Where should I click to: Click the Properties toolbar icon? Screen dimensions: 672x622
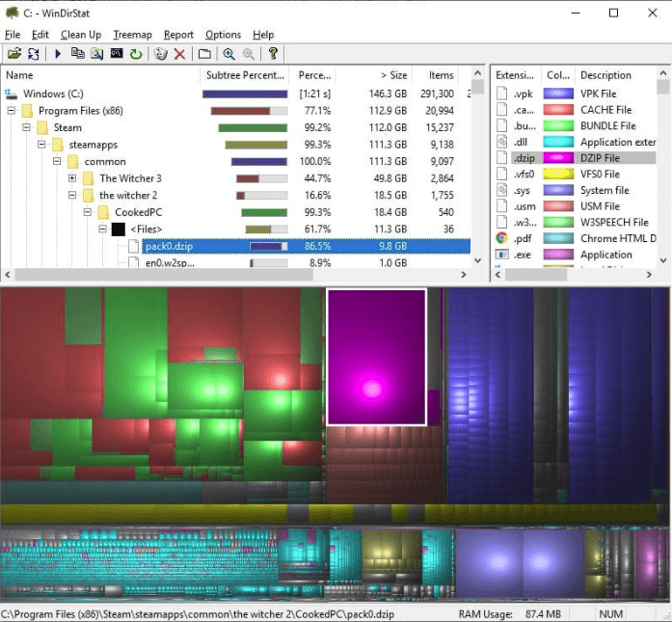tap(204, 54)
